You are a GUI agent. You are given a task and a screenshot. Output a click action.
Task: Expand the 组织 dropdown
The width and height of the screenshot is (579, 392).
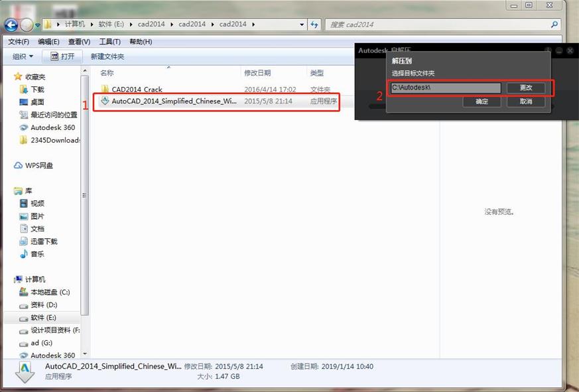[x=23, y=56]
